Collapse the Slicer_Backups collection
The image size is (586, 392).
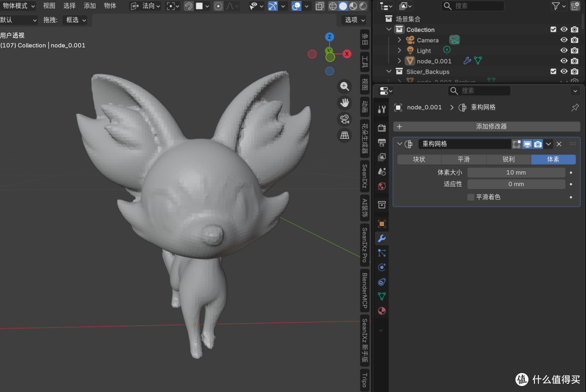[x=389, y=71]
